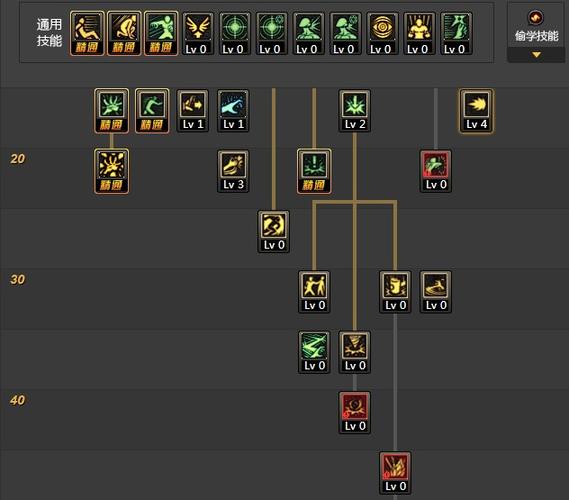Click the red flame burst skill at bottom
This screenshot has height=500, width=569.
click(x=395, y=472)
